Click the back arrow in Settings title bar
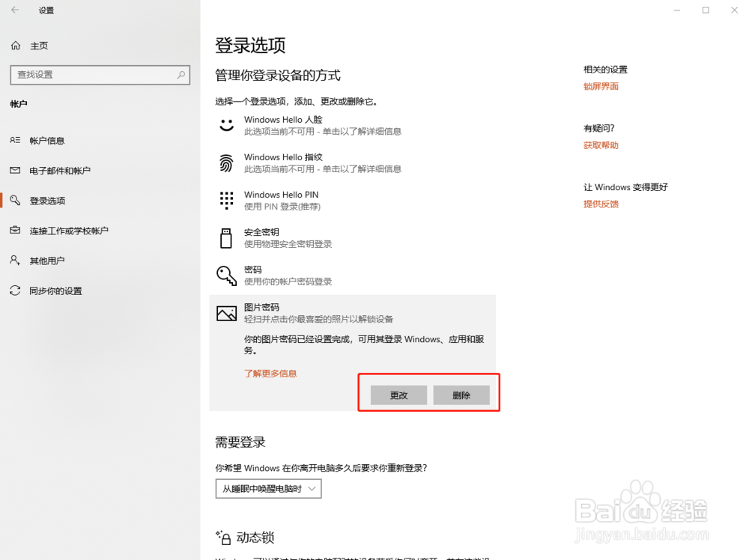This screenshot has width=749, height=560. tap(15, 10)
